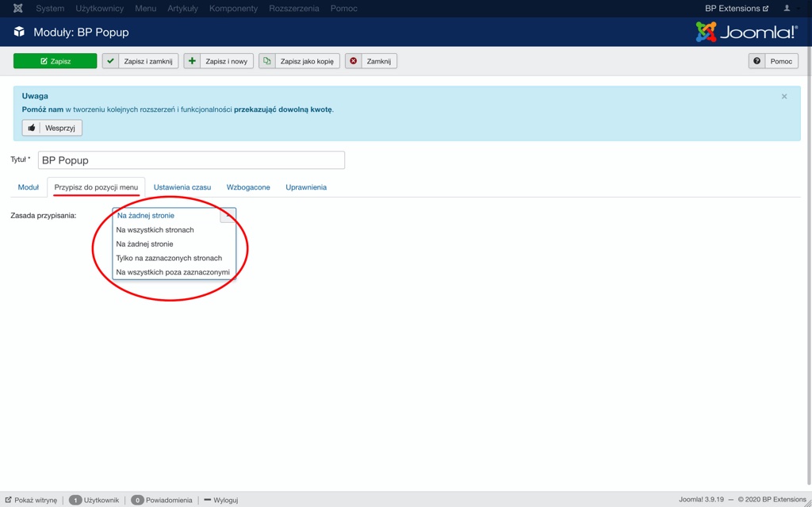Screen dimensions: 812x507
Task: Click the red X icon on Zamknij
Action: [x=354, y=61]
